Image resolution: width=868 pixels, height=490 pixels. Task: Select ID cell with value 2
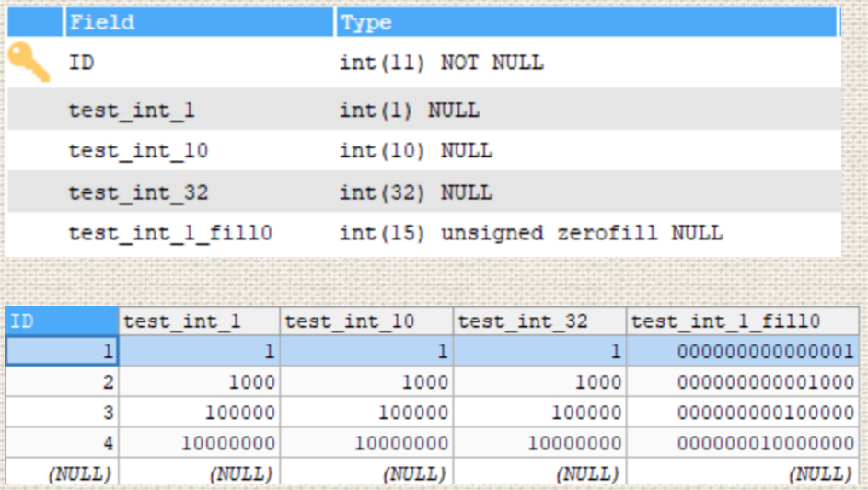point(62,382)
